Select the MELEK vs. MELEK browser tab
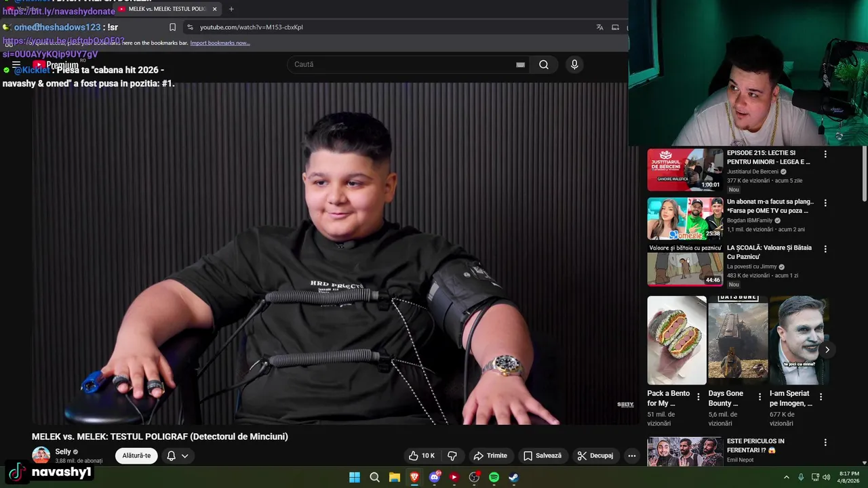868x488 pixels. pyautogui.click(x=167, y=9)
